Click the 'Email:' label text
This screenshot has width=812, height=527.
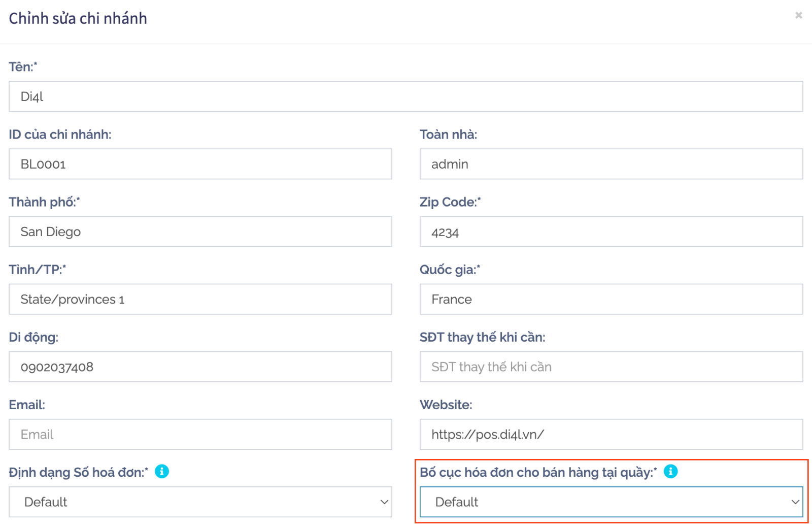point(27,405)
